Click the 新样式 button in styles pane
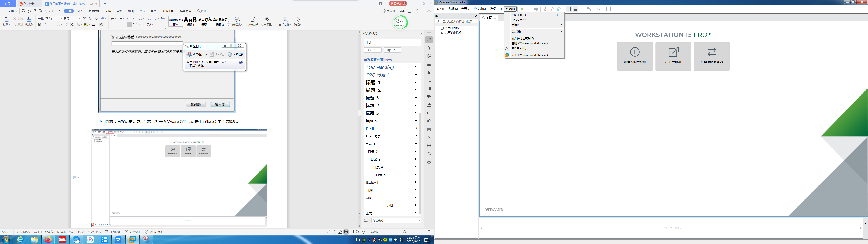Viewport: 868px width, 244px height. (x=372, y=50)
